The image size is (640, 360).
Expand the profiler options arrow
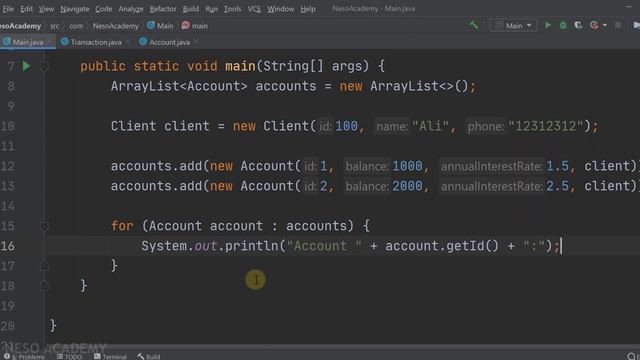coord(604,25)
